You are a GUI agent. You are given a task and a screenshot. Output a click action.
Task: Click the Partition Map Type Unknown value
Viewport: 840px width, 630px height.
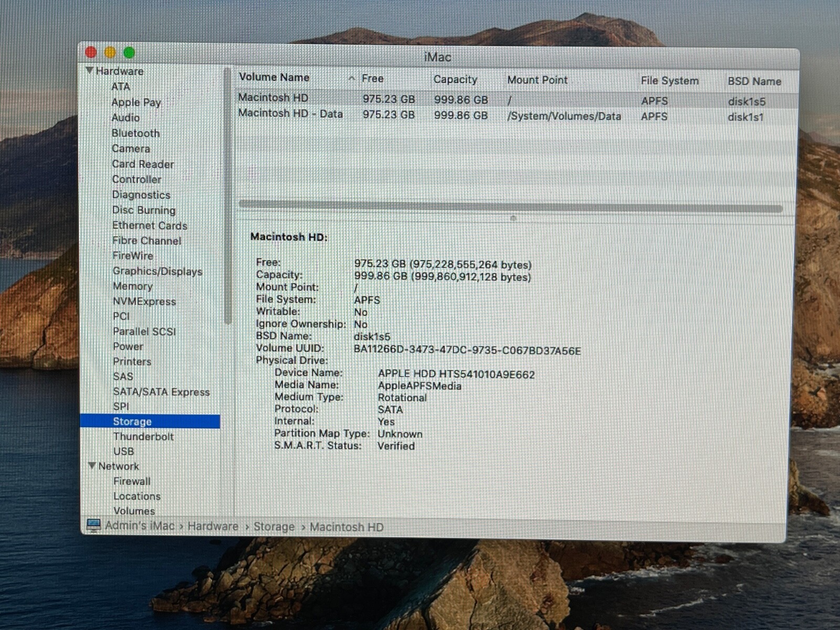pyautogui.click(x=400, y=434)
